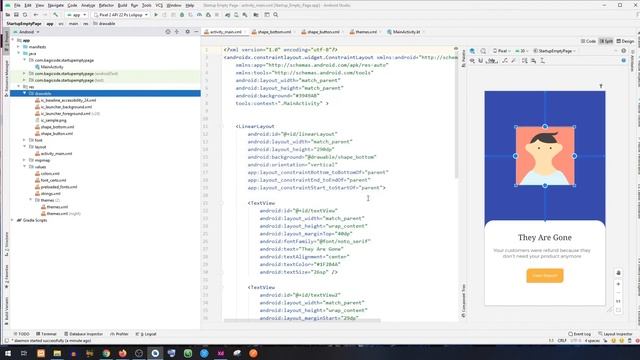Click the Sync refresh icon in main toolbar
The width and height of the screenshot is (640, 360).
tap(25, 15)
